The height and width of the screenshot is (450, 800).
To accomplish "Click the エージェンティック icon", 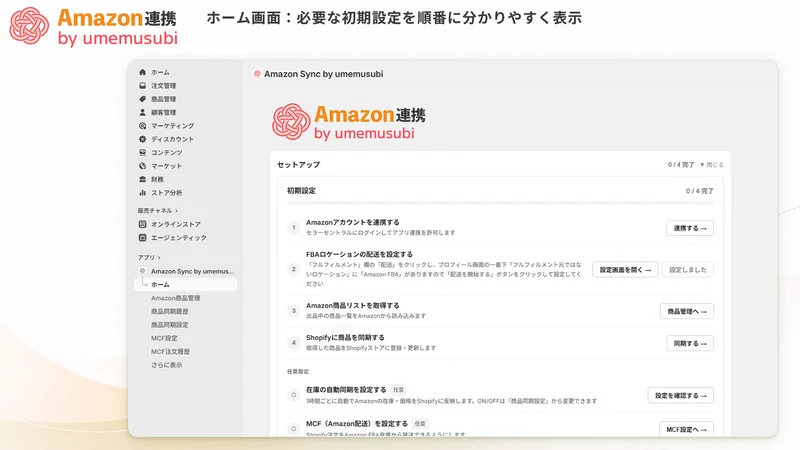I will click(x=142, y=237).
